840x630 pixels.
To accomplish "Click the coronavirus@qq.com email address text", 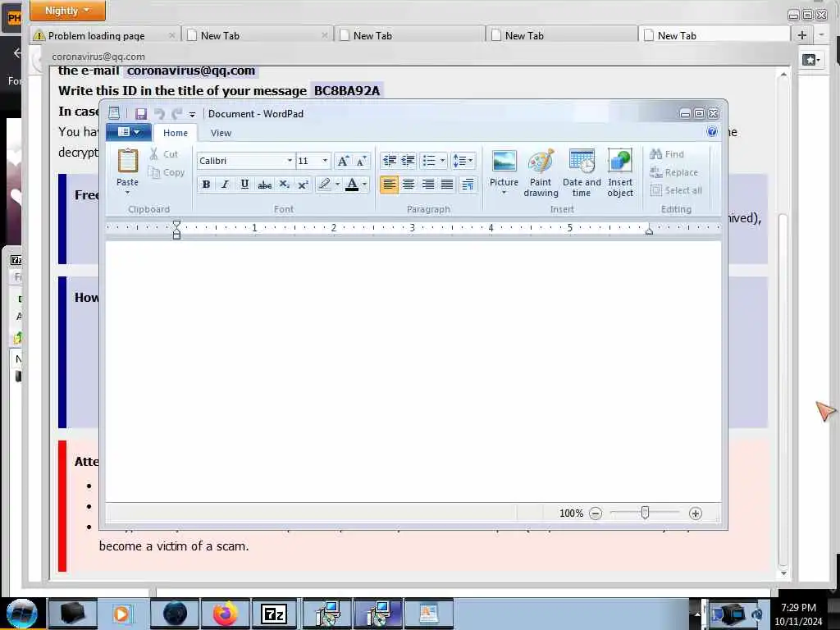I will tap(190, 71).
